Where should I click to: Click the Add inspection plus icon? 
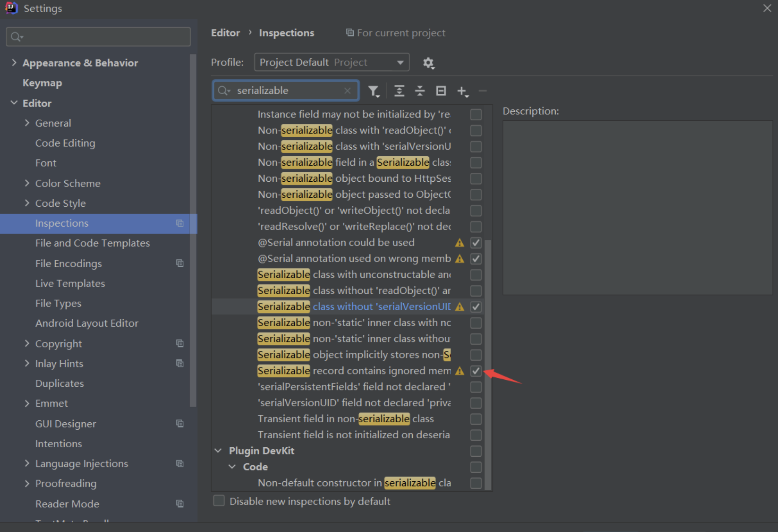tap(462, 91)
